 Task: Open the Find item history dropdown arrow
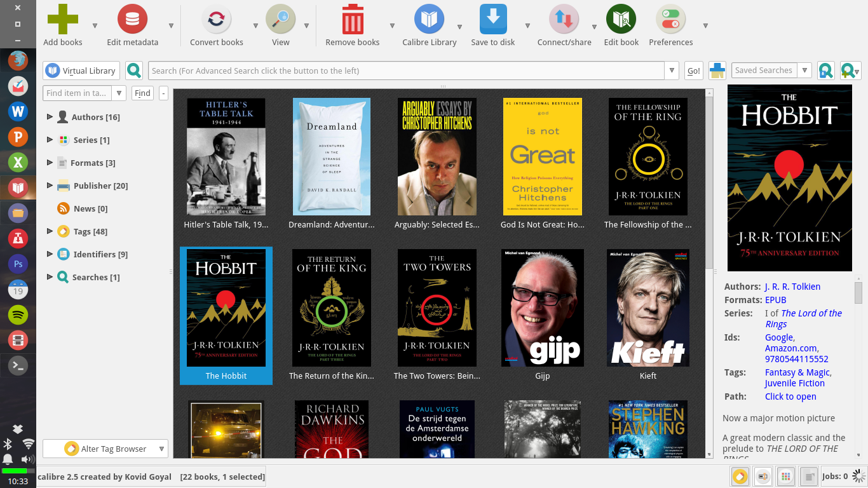coord(119,93)
